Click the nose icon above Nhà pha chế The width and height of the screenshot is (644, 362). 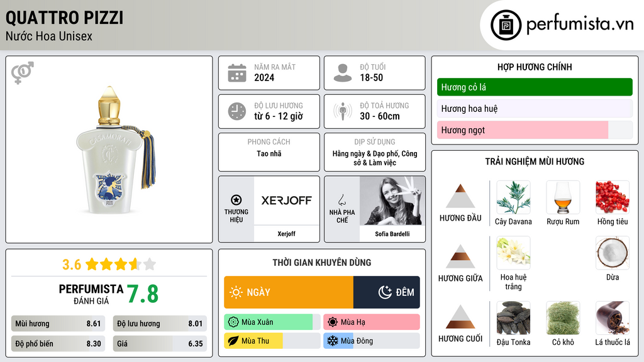341,200
